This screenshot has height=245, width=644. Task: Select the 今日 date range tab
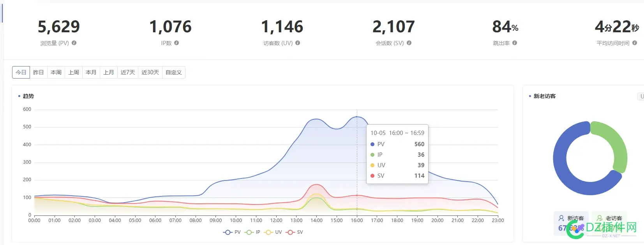pyautogui.click(x=21, y=72)
